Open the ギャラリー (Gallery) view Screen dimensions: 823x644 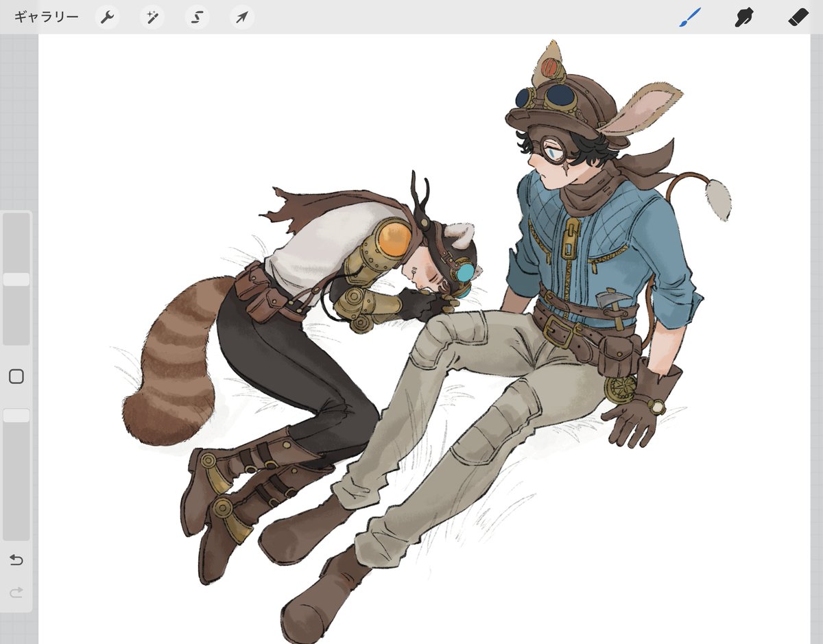pyautogui.click(x=47, y=17)
